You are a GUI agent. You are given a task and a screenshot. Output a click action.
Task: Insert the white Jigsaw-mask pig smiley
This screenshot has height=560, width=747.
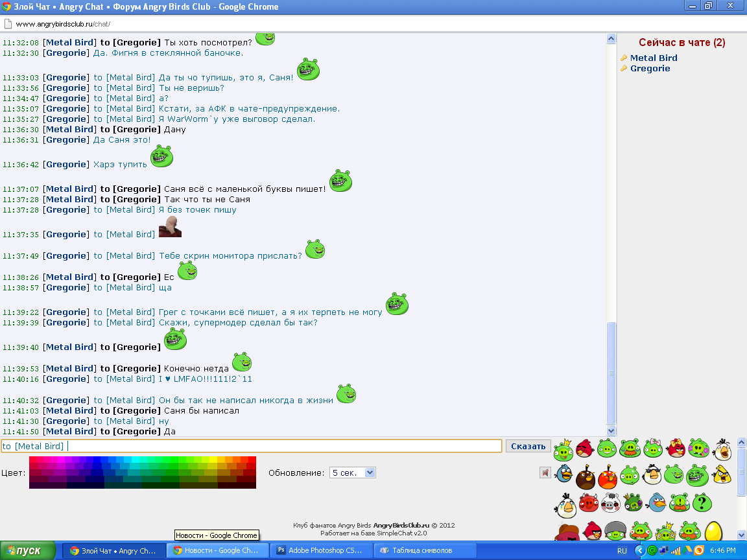[x=610, y=503]
